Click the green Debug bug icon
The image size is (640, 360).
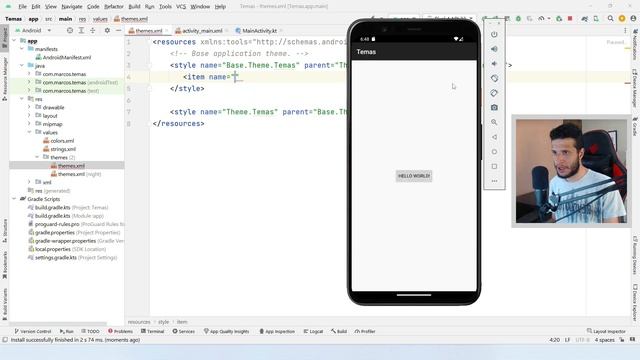(x=518, y=18)
